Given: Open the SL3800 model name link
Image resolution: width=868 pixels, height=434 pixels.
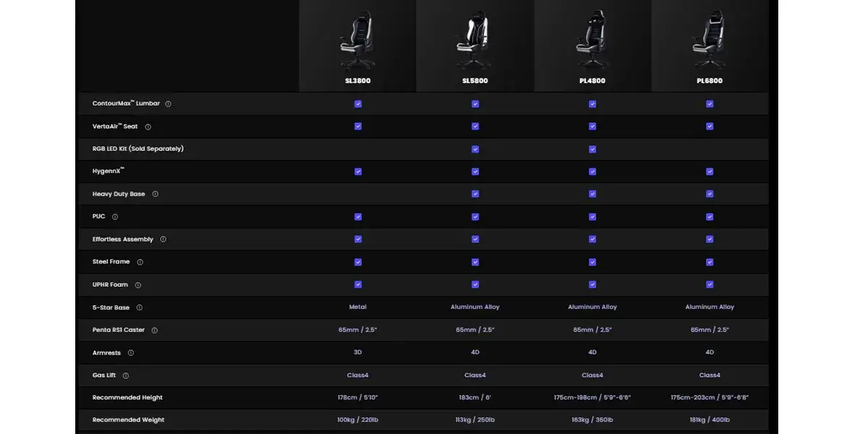Looking at the screenshot, I should tap(357, 81).
